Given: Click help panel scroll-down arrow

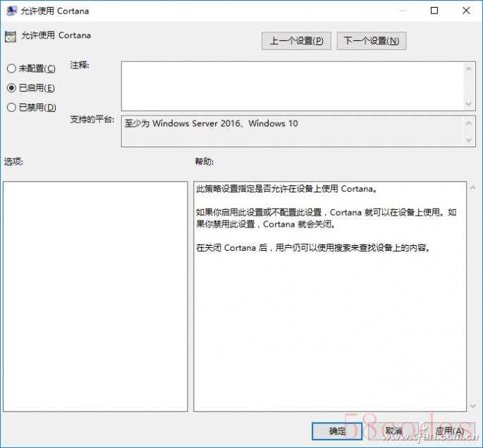Looking at the screenshot, I should click(472, 406).
